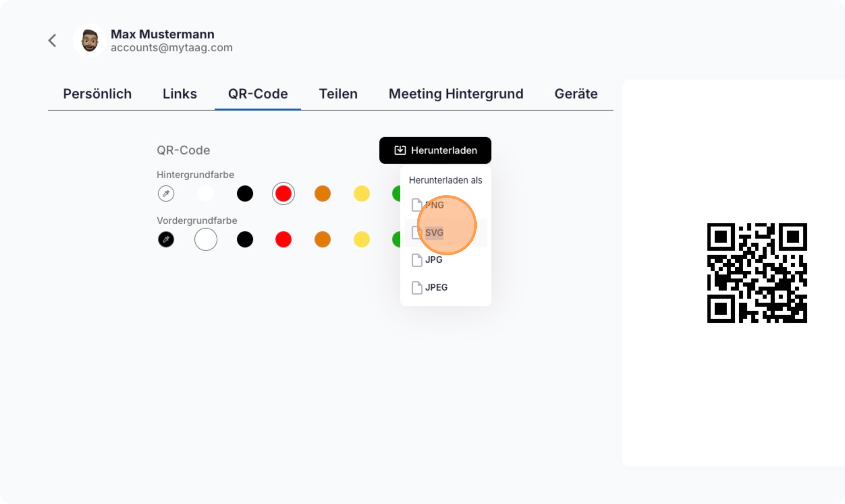Choose JPEG download format
This screenshot has width=845, height=504.
(436, 288)
